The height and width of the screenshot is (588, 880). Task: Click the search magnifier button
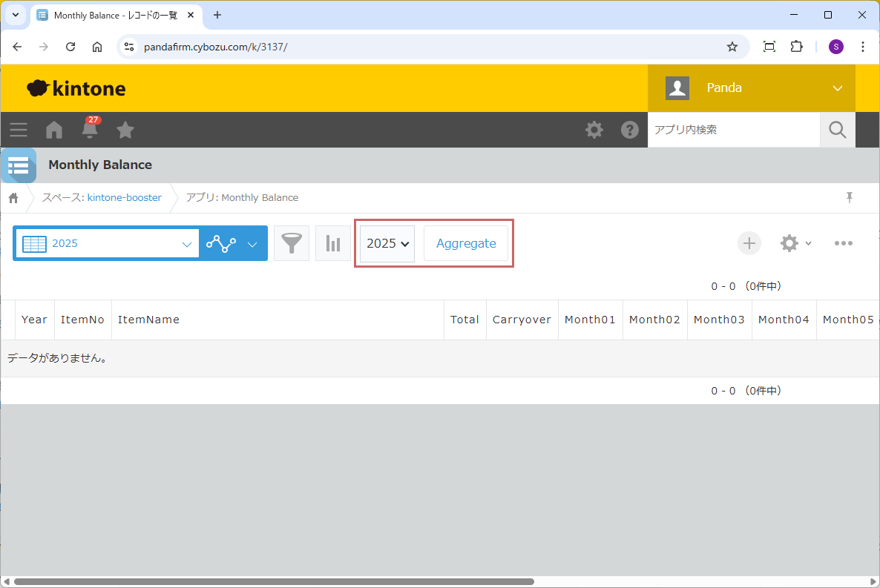837,130
